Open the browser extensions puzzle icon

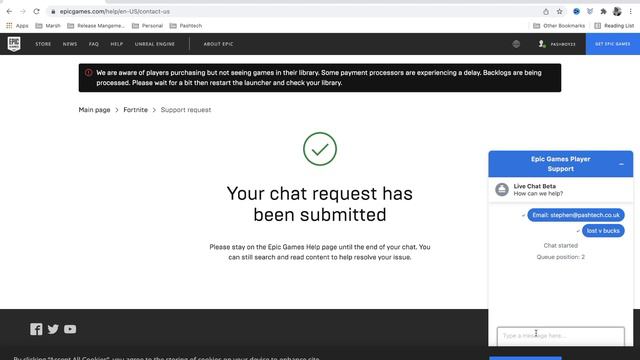point(603,11)
